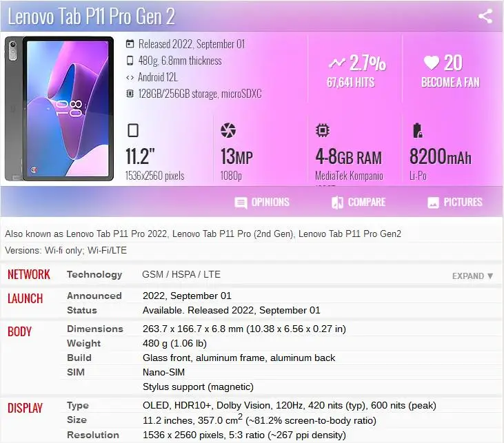Click the MediaTek Kompanio chipset text
The image size is (504, 443).
349,176
